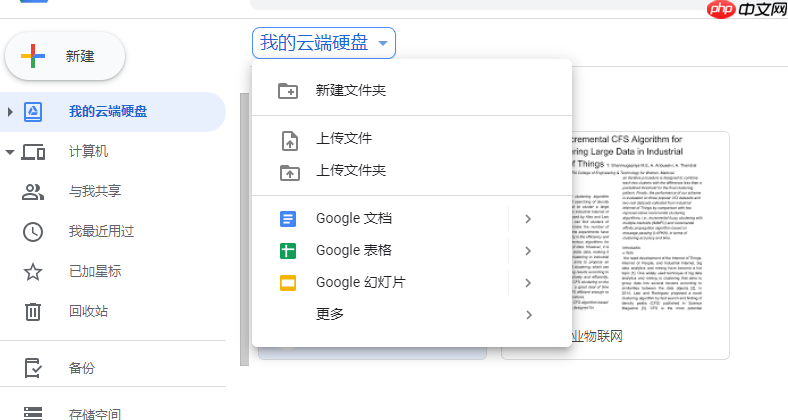Viewport: 788px width, 420px height.
Task: Go to 与我共享
Action: [x=113, y=191]
